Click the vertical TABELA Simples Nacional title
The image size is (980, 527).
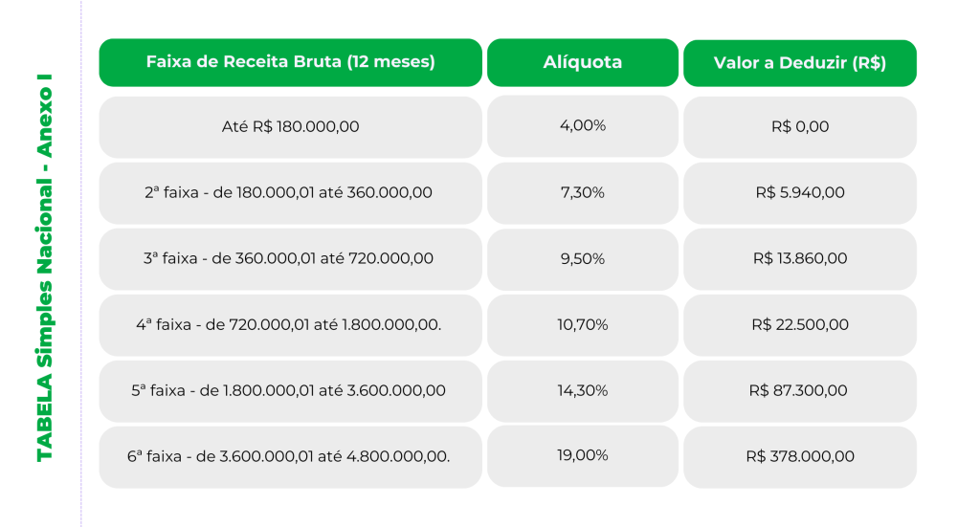[44, 268]
